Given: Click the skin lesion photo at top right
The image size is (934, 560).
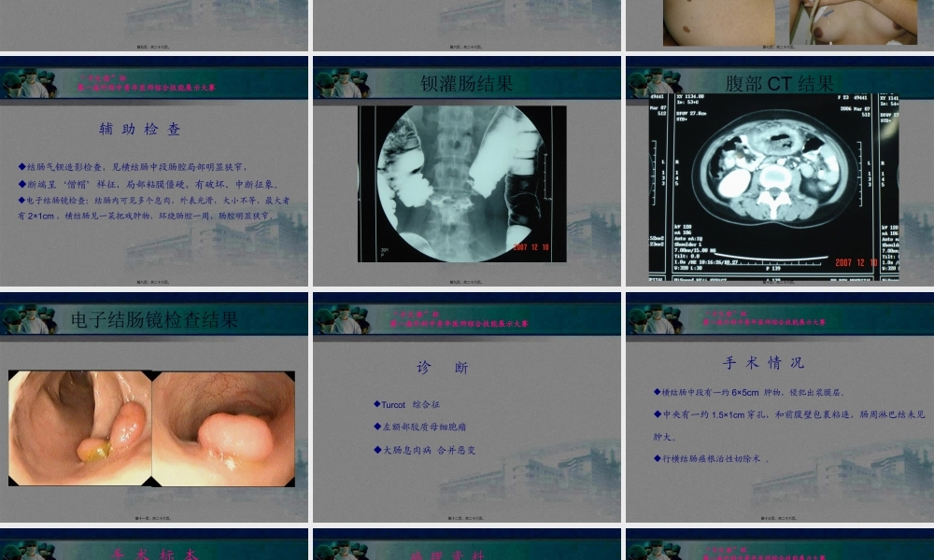Looking at the screenshot, I should pos(717,22).
